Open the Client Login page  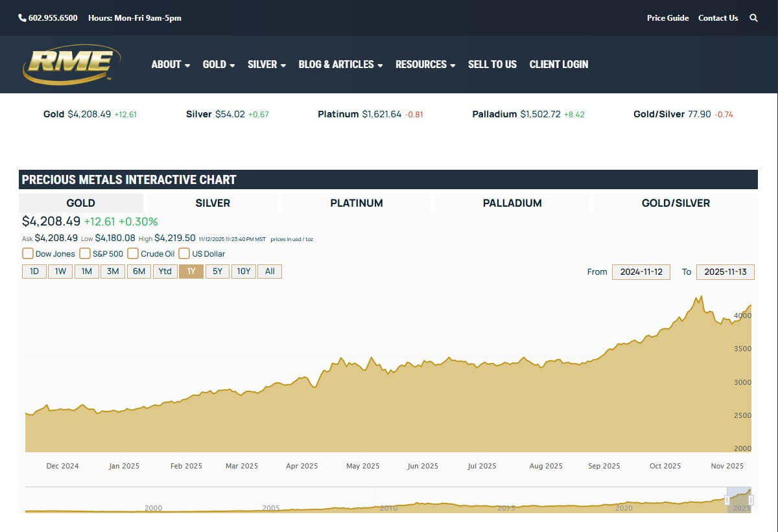pyautogui.click(x=559, y=64)
